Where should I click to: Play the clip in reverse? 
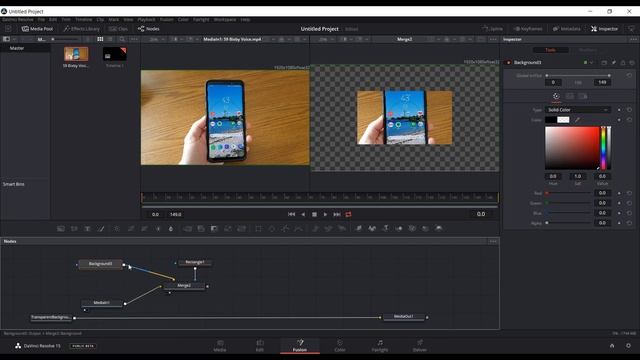click(303, 214)
